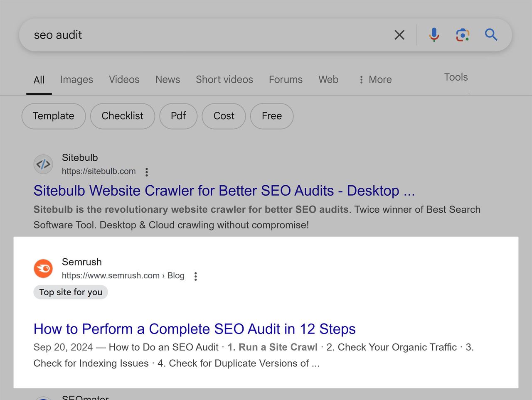Click the 'Top site for you' badge

(x=71, y=292)
